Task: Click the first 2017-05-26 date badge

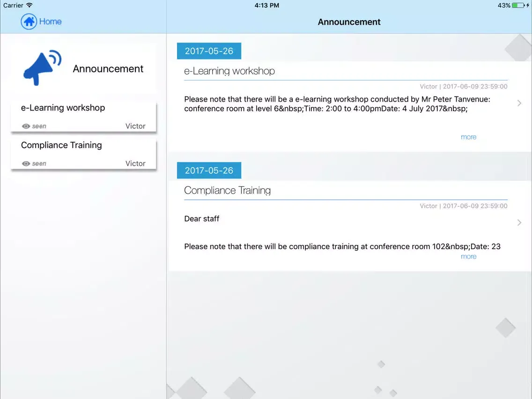Action: tap(209, 51)
